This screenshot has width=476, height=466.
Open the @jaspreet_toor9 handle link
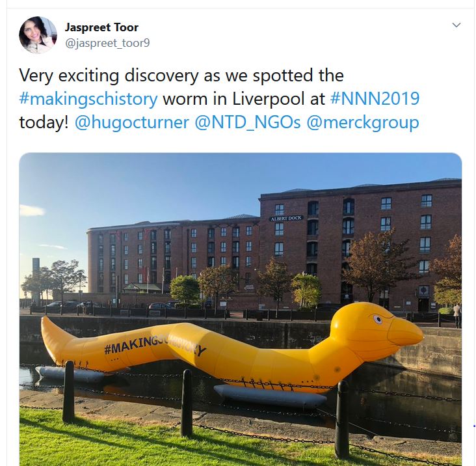point(107,43)
